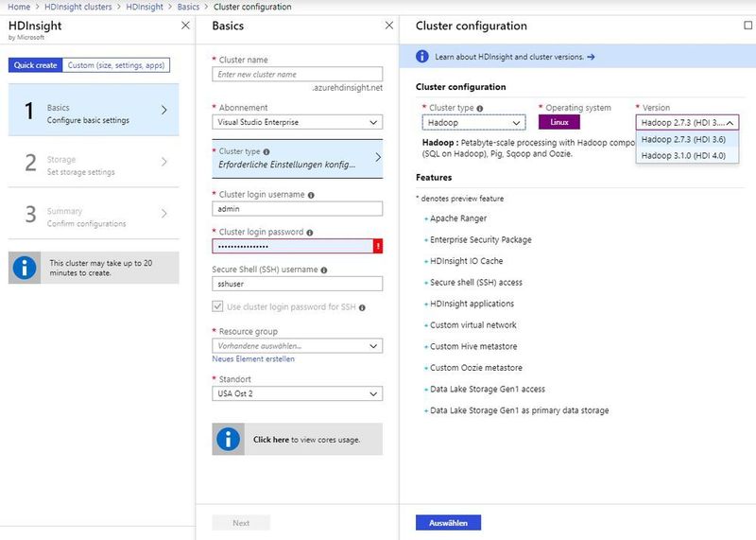Choose Hadoop 3.1.0 (HDI 4.0) option
Viewport: 756px width, 540px height.
(687, 155)
